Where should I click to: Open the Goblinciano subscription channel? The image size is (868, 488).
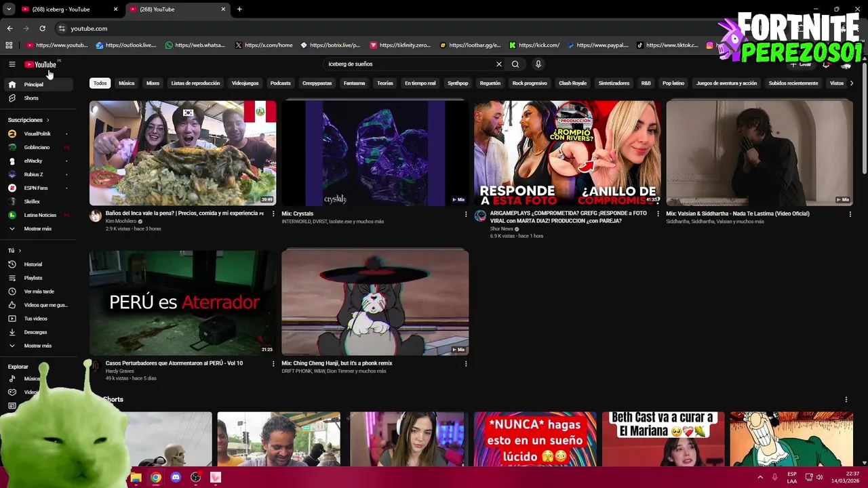(x=38, y=147)
